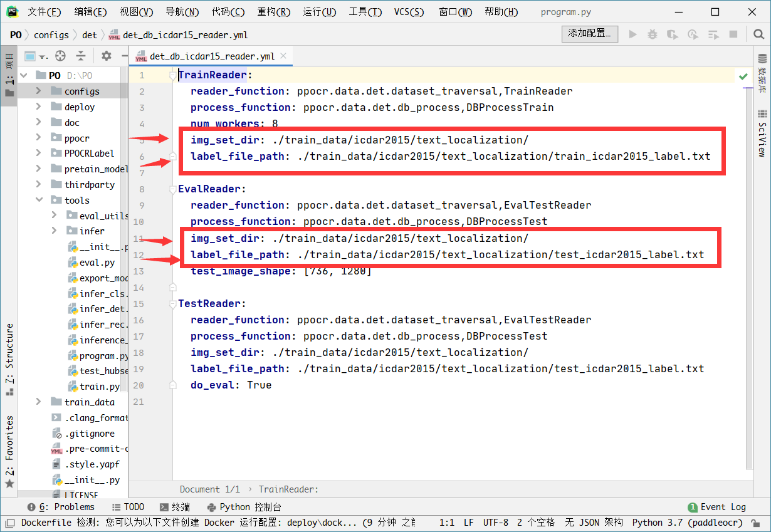Click the Debug bug icon

[x=653, y=34]
